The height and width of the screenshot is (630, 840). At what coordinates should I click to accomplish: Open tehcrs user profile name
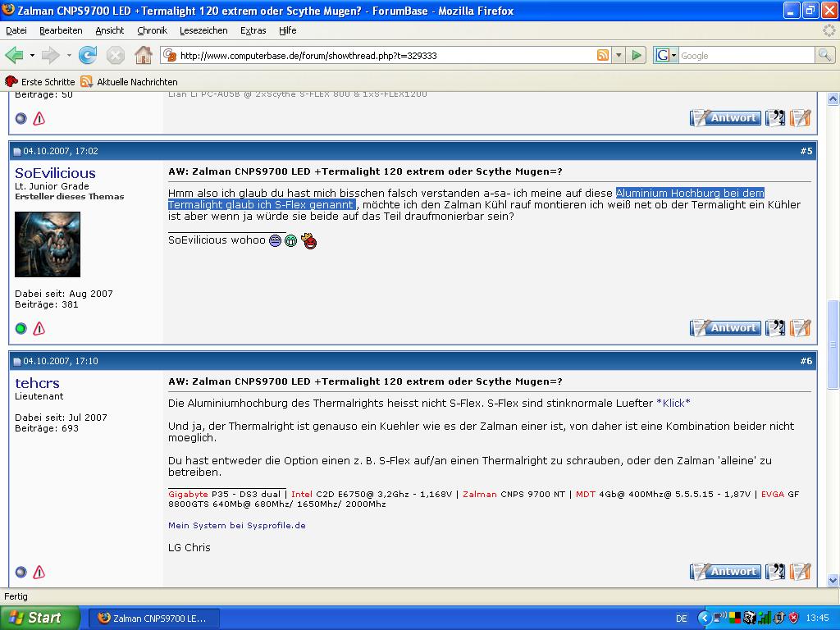[x=37, y=383]
